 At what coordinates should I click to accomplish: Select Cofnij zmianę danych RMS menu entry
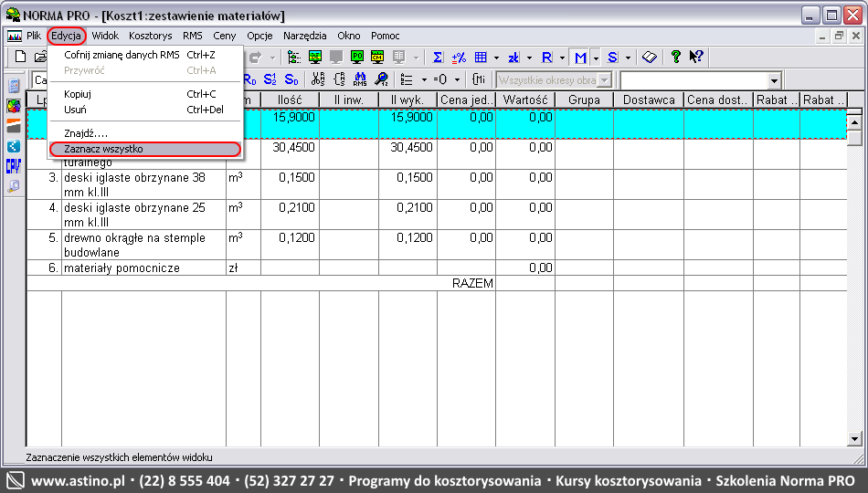coord(145,55)
